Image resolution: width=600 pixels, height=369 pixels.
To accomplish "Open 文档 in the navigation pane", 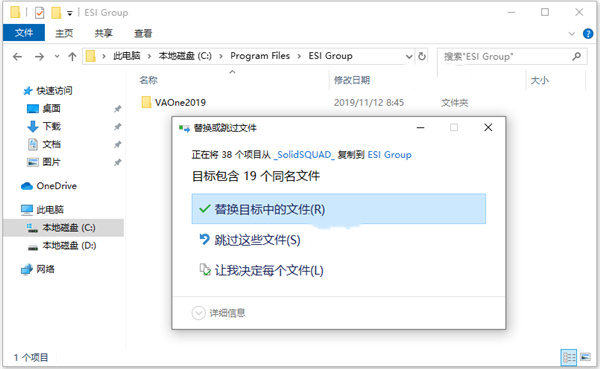I will click(44, 144).
